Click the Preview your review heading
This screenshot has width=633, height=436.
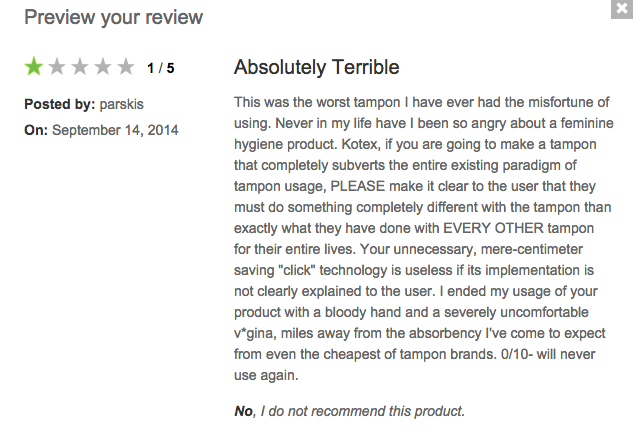pyautogui.click(x=113, y=17)
